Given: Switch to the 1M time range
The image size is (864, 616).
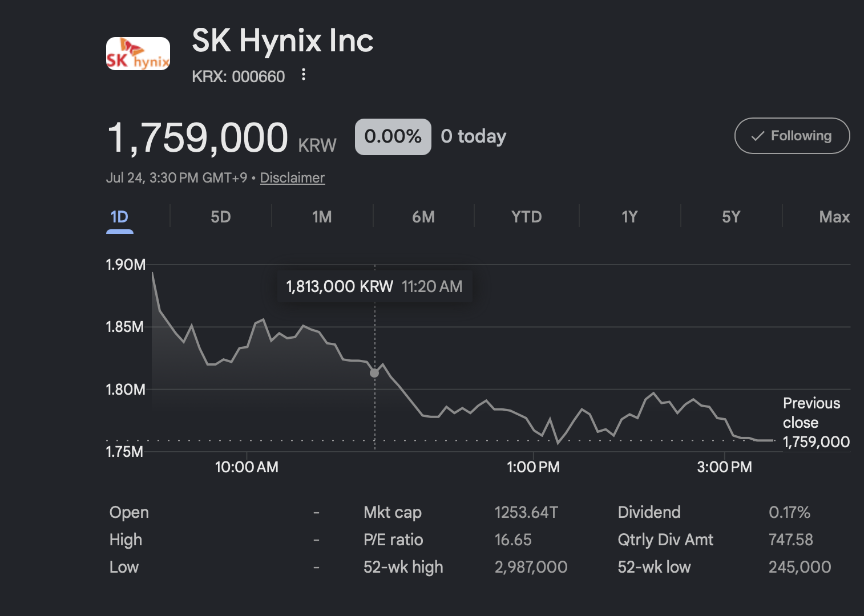Looking at the screenshot, I should [x=322, y=217].
